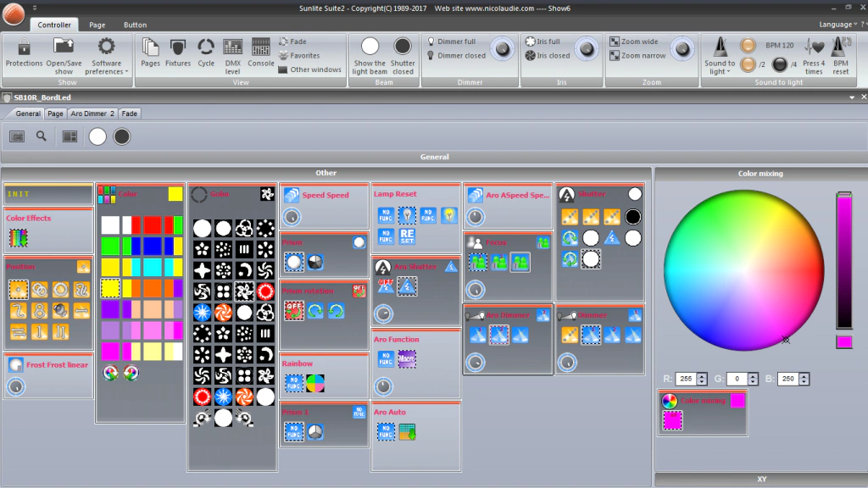868x488 pixels.
Task: Open the Cycle view icon
Action: 206,47
